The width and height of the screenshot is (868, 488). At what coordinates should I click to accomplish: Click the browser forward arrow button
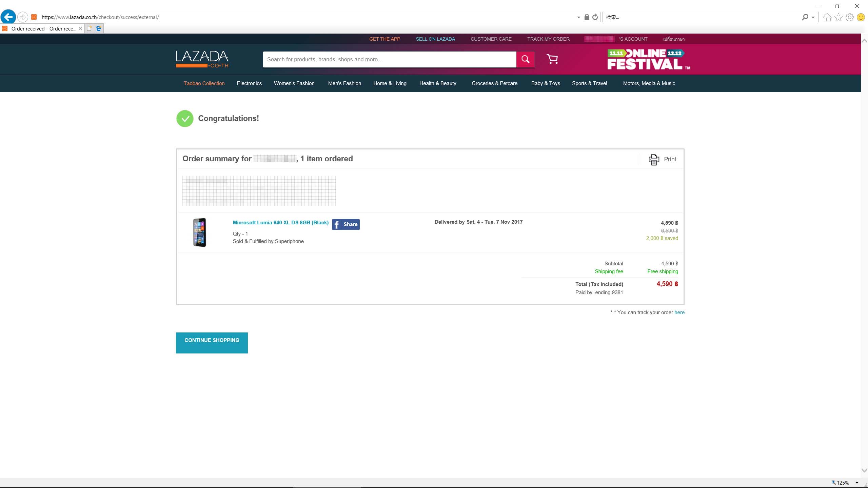click(23, 17)
